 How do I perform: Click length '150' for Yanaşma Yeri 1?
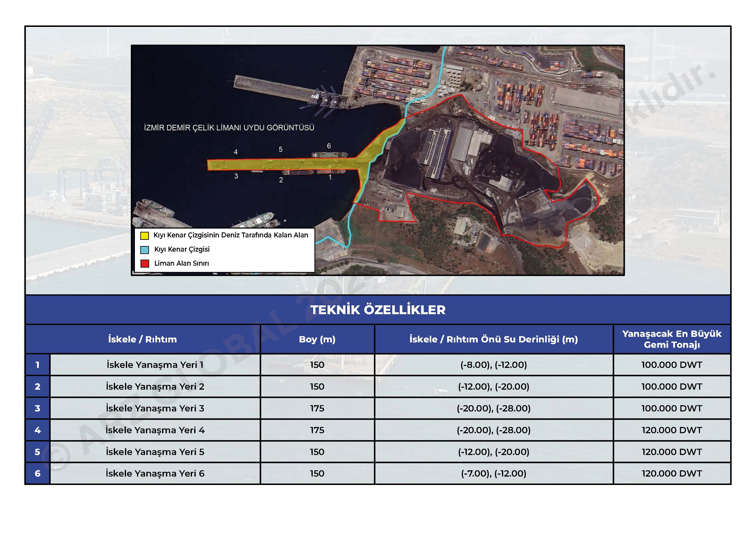[317, 365]
